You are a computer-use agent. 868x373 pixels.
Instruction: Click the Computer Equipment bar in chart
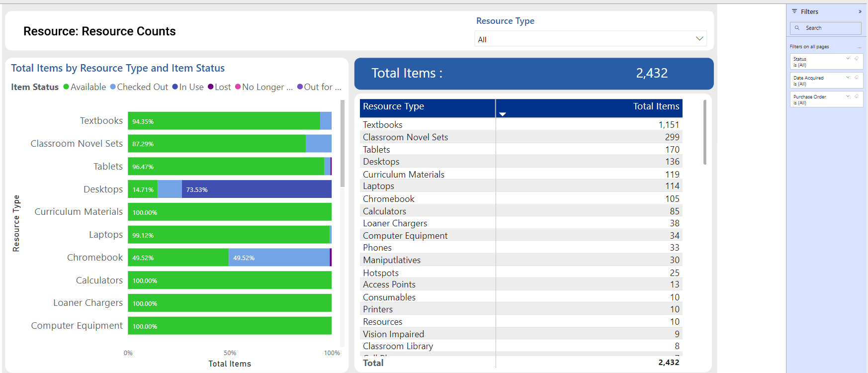(230, 326)
